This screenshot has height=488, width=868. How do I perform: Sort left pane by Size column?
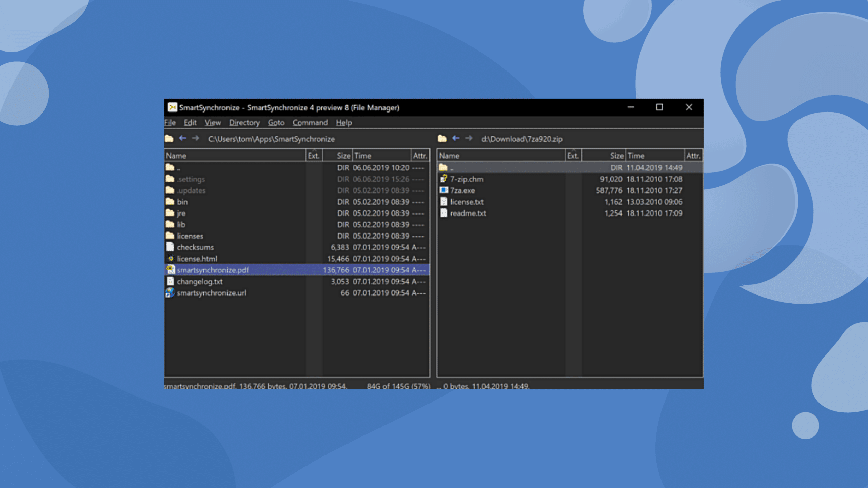pyautogui.click(x=337, y=156)
